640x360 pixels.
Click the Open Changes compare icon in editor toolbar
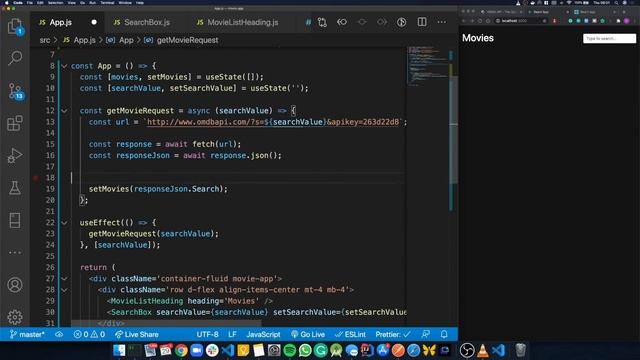tap(322, 22)
